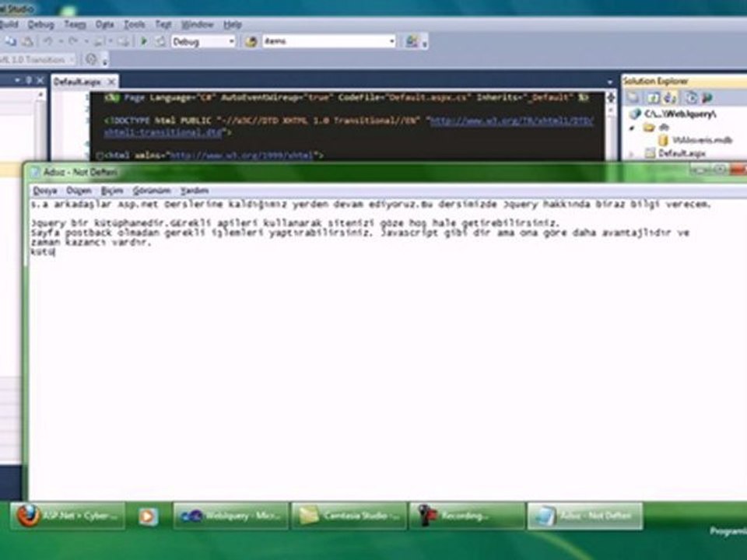
Task: Click the Refresh icon in Solution Explorer toolbar
Action: click(654, 98)
